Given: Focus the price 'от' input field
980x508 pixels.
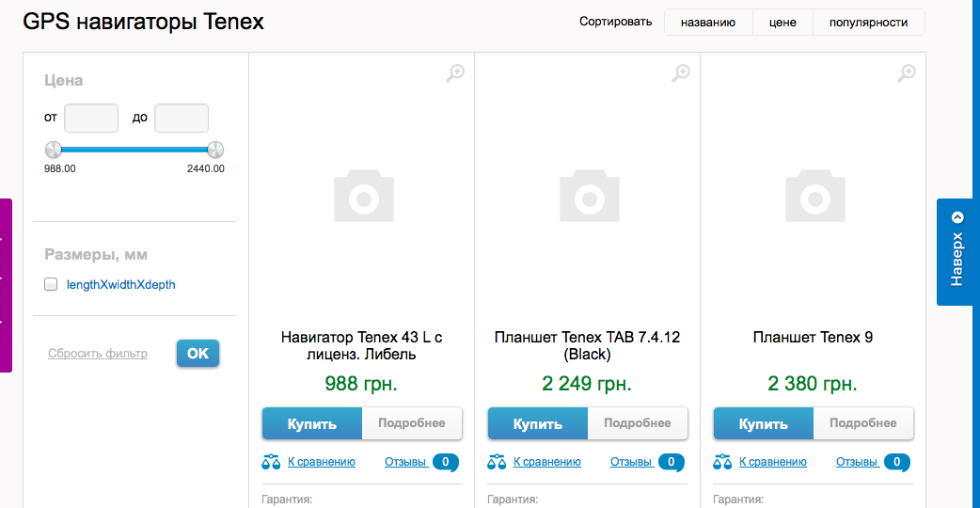Looking at the screenshot, I should coord(91,119).
